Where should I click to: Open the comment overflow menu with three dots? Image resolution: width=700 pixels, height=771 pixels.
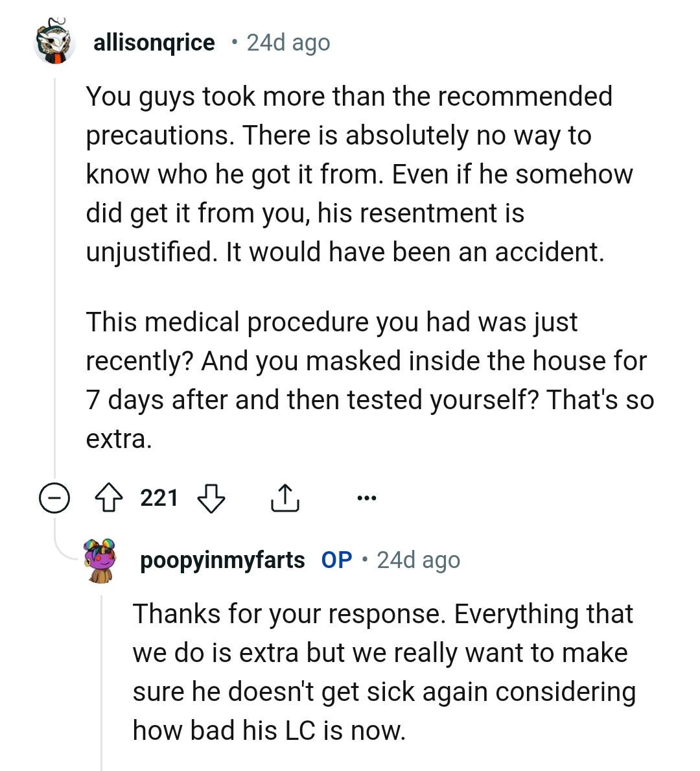pyautogui.click(x=366, y=498)
